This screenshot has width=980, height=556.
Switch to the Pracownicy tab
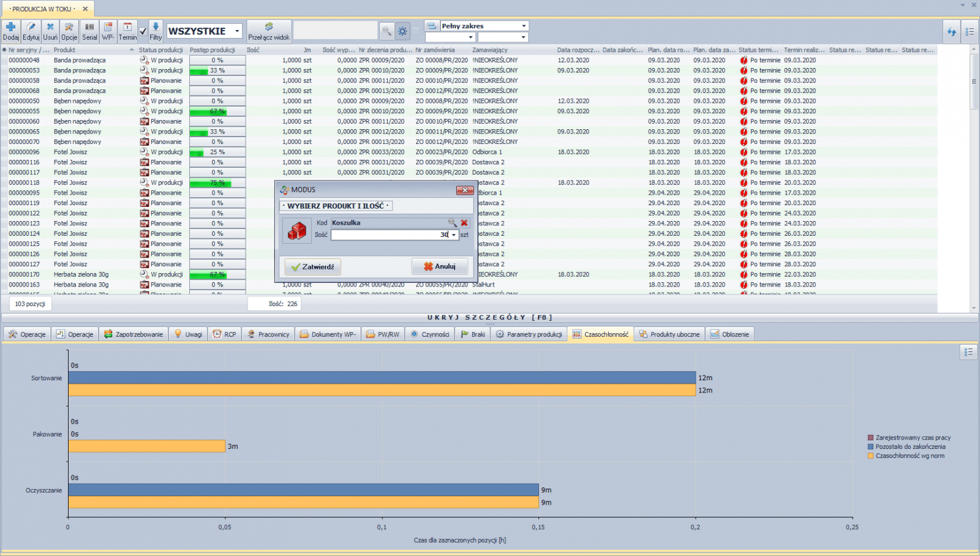(268, 334)
